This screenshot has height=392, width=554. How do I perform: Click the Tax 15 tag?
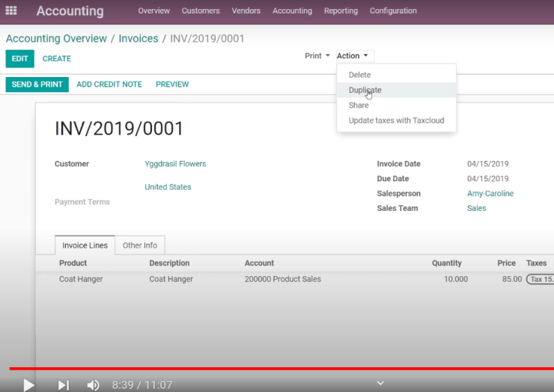[541, 279]
